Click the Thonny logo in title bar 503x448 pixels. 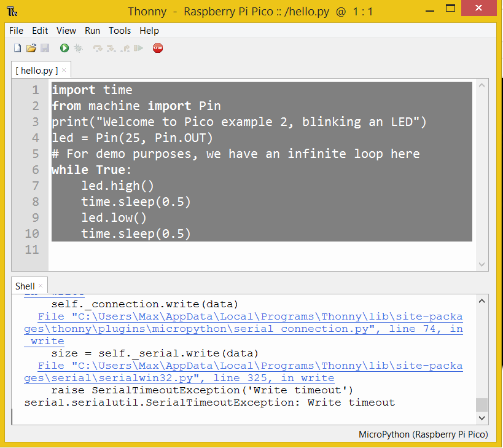tap(12, 12)
